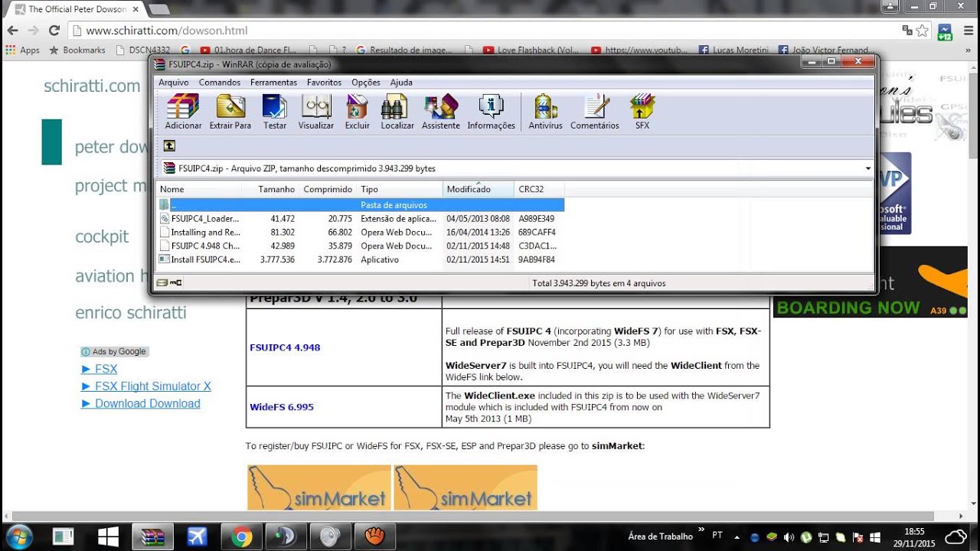Click the WinRAR taskbar icon
The height and width of the screenshot is (551, 980).
click(152, 536)
